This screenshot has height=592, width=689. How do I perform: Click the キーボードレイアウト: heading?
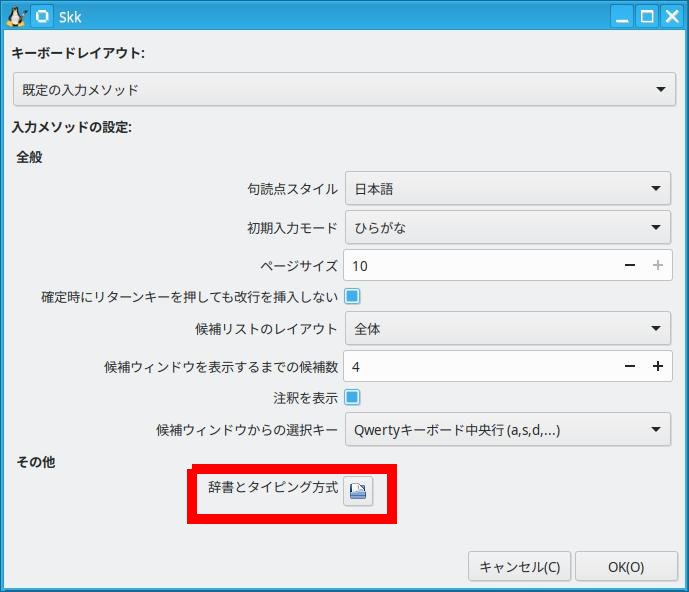pos(78,53)
